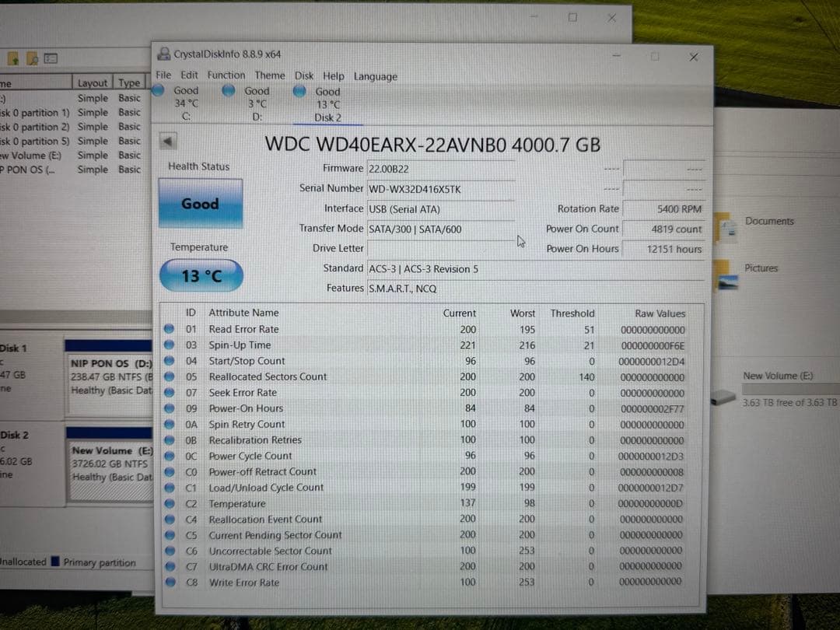Click the Rotation Rate value 5400 RPM

click(x=663, y=209)
